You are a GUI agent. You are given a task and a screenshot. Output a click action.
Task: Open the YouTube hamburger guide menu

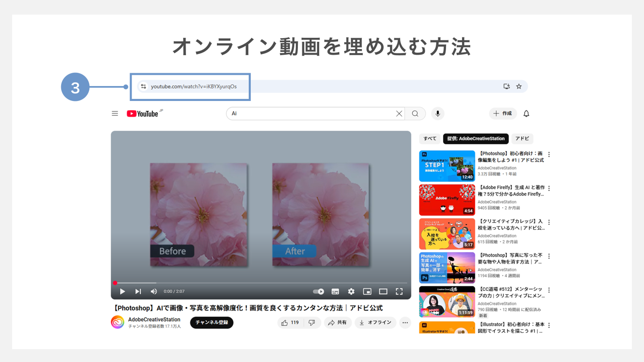coord(115,114)
